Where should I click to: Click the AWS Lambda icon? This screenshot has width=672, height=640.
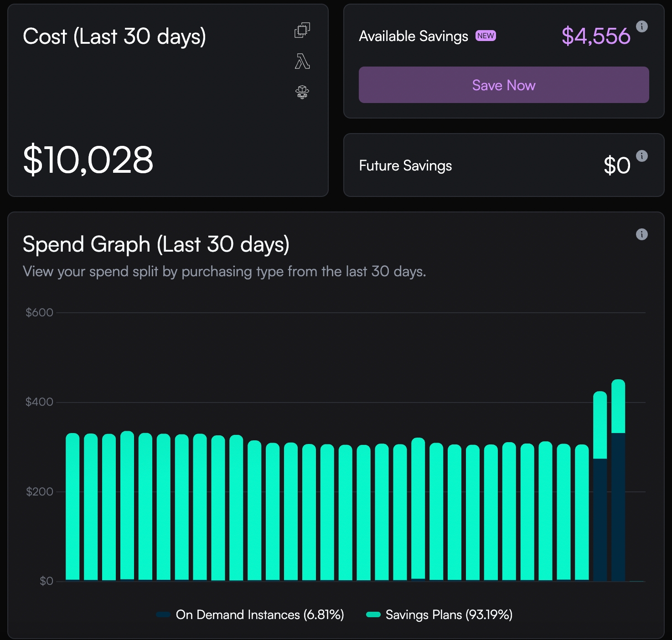pyautogui.click(x=302, y=61)
